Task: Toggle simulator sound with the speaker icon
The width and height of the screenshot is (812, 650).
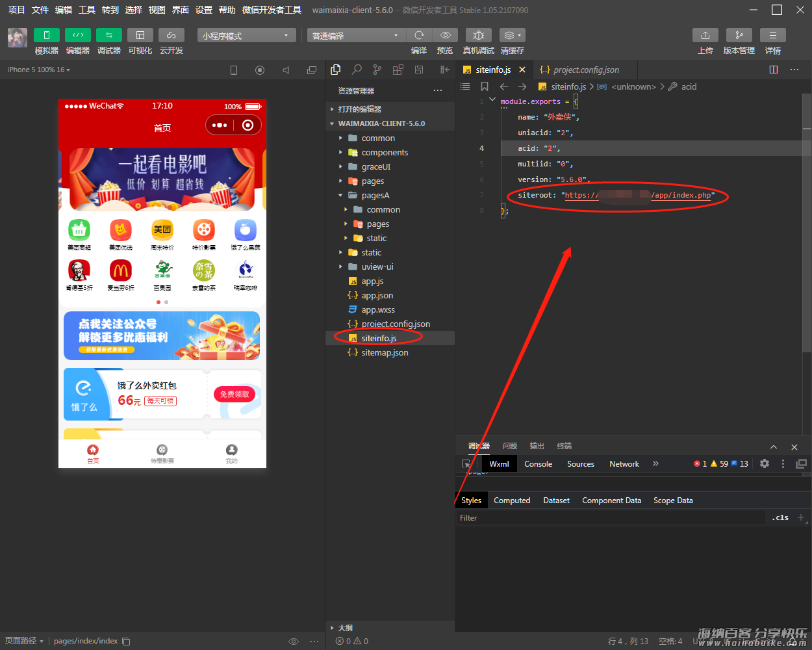Action: (x=286, y=70)
